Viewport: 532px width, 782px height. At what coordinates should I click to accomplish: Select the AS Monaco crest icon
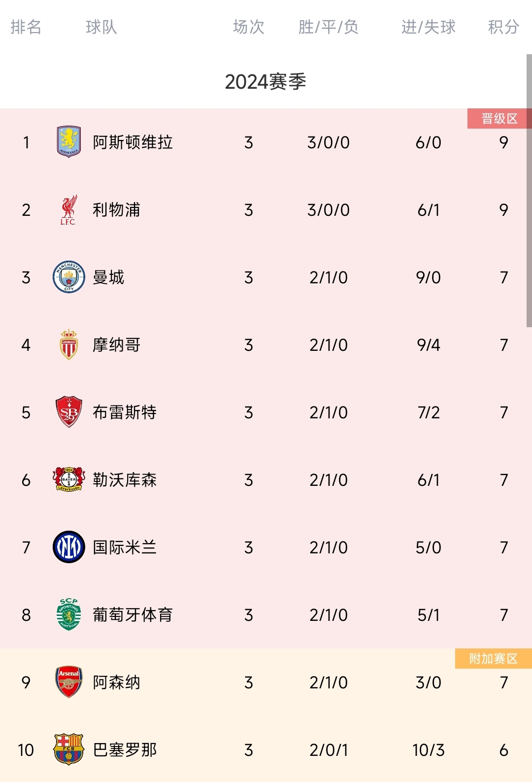click(69, 344)
